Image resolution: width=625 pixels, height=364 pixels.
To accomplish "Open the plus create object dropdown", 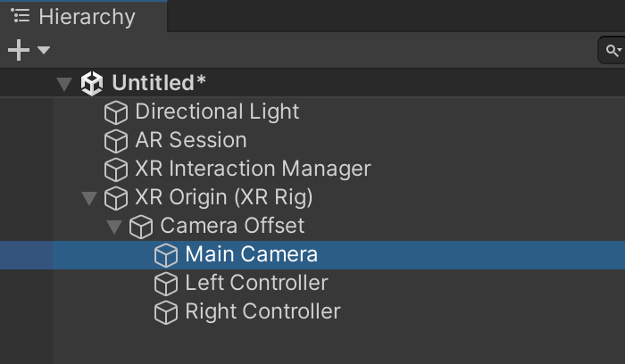I will tap(28, 50).
